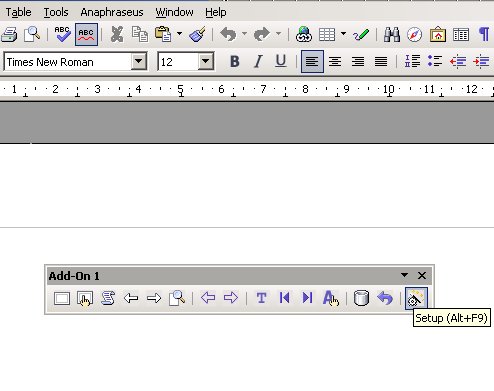Viewport: 494px width, 391px height.
Task: Open Anaphraseus Setup icon in Add-On 1
Action: coord(416,298)
